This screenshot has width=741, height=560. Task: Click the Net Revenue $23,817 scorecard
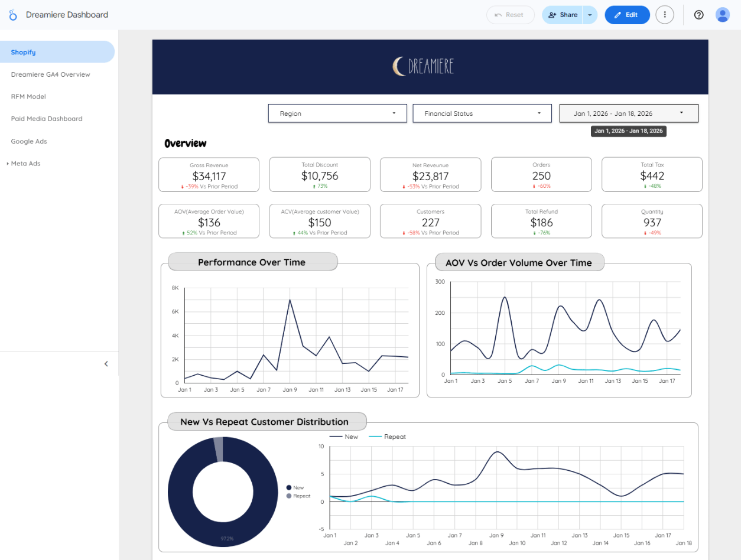(x=430, y=175)
